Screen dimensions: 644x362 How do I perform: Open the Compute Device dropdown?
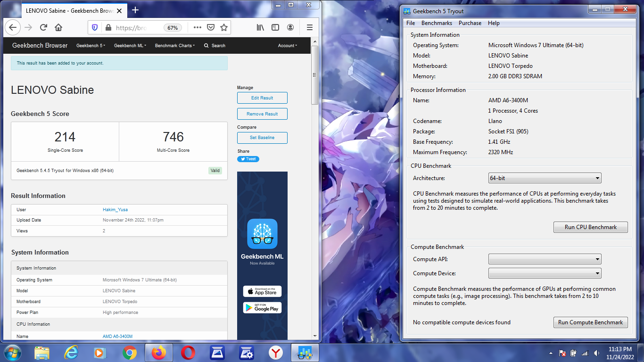coord(545,273)
